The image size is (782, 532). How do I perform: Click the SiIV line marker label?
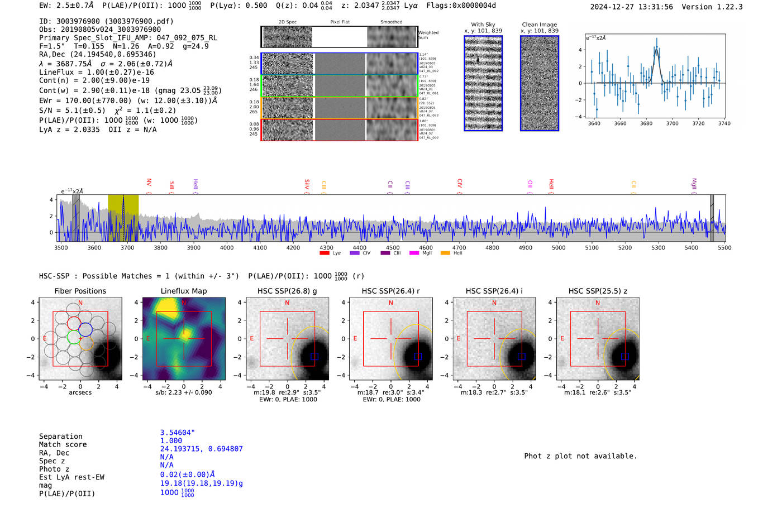point(307,186)
